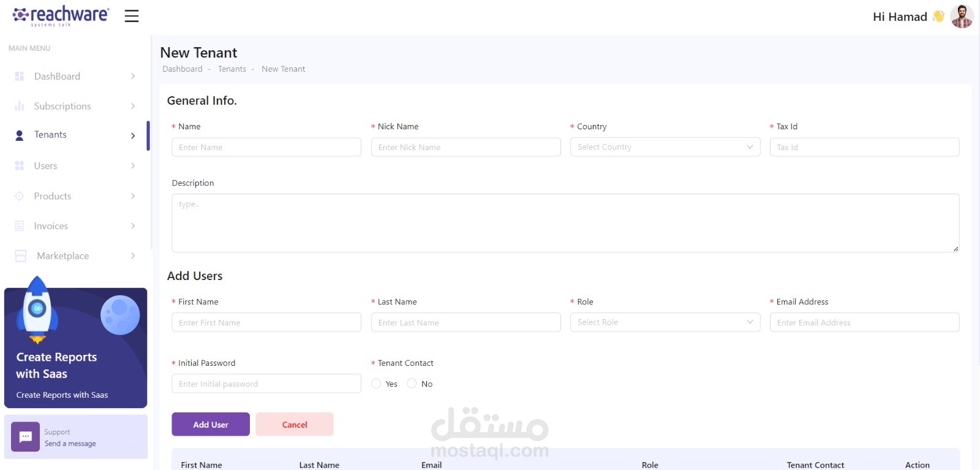The width and height of the screenshot is (980, 470).
Task: Click the Last Name column header
Action: [x=319, y=465]
